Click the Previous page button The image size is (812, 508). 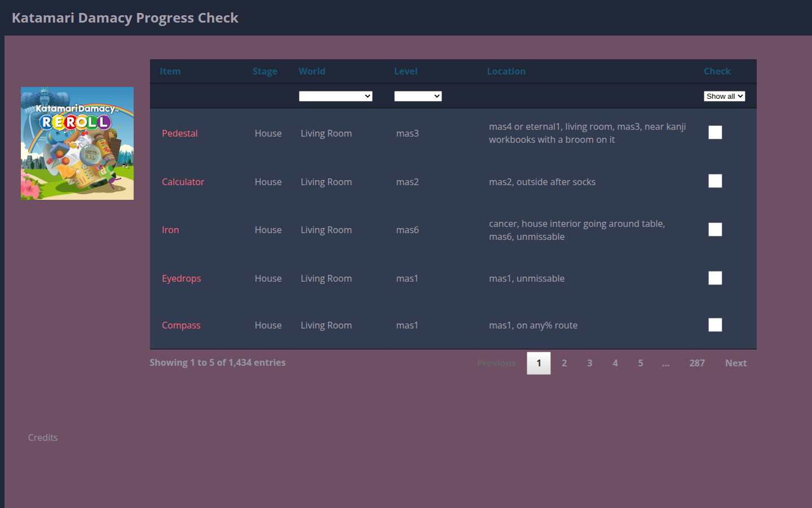pyautogui.click(x=496, y=363)
